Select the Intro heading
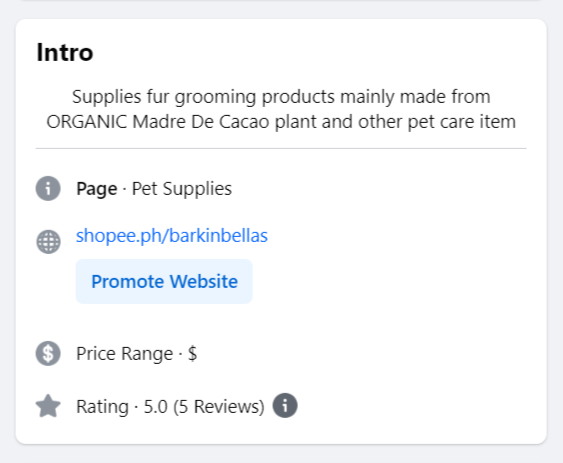Viewport: 563px width, 463px height. (65, 52)
